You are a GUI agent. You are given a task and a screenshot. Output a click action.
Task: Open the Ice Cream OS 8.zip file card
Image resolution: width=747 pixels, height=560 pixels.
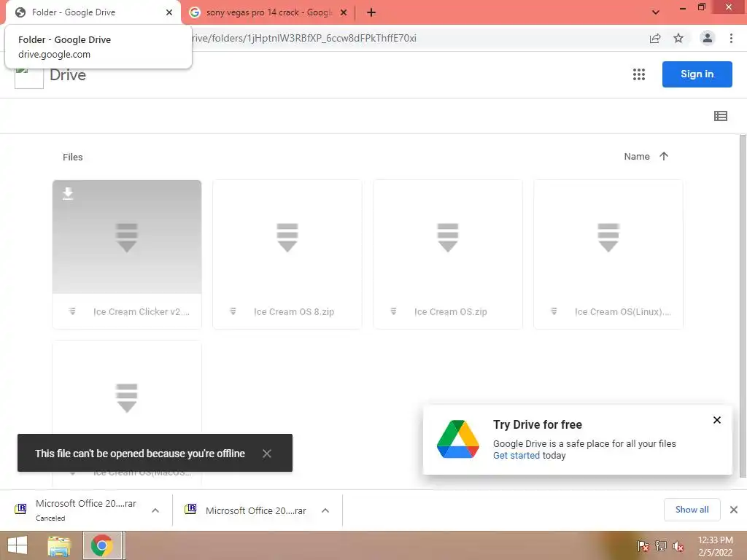[287, 254]
